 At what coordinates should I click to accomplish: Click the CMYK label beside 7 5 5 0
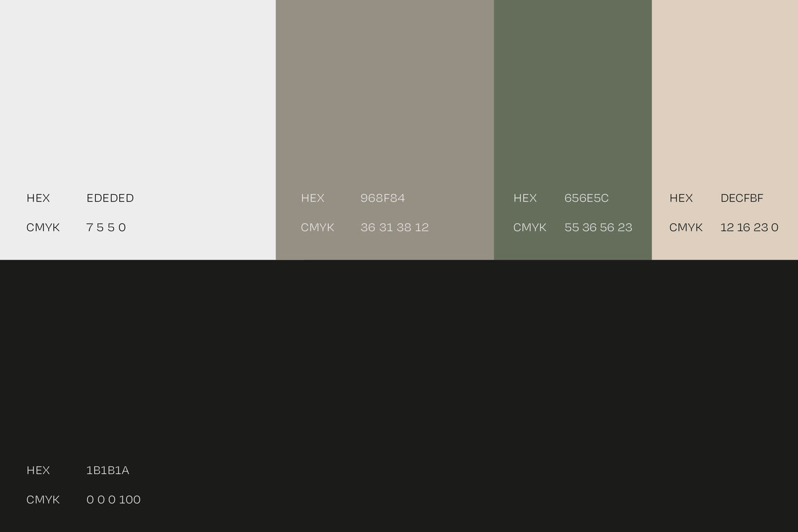tap(43, 227)
